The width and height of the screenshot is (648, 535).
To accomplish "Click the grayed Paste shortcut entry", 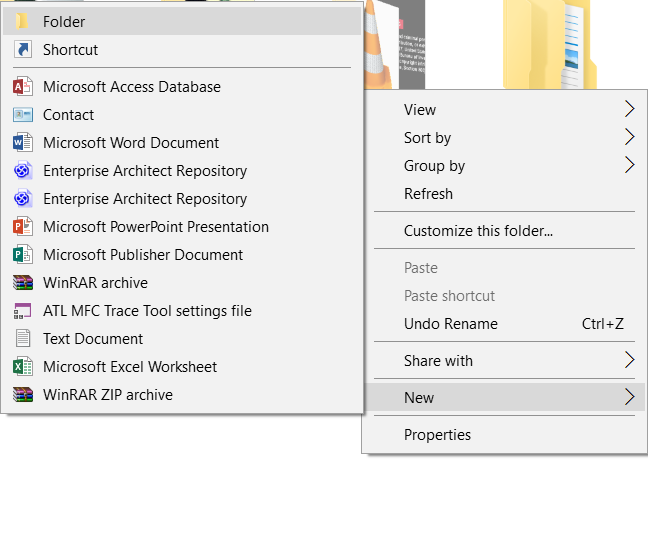I will (504, 296).
